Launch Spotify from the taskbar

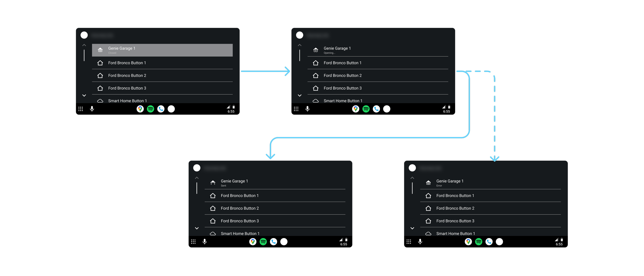coord(150,109)
